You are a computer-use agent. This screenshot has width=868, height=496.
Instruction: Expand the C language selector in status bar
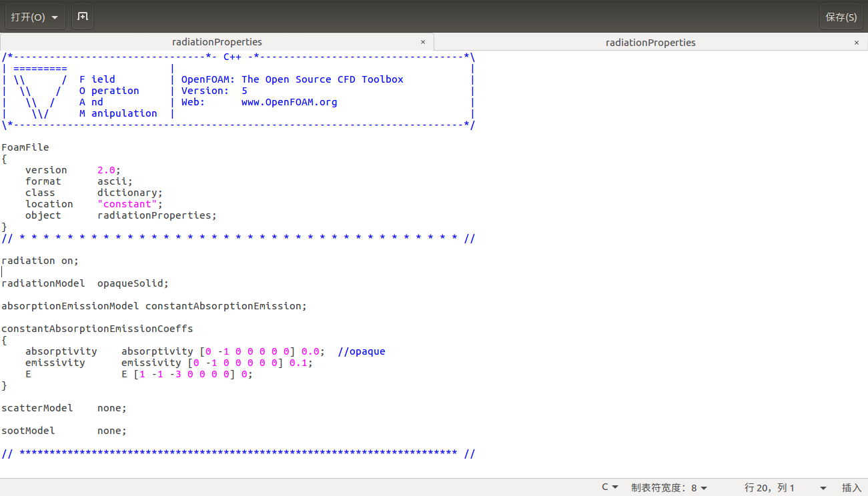pos(610,487)
